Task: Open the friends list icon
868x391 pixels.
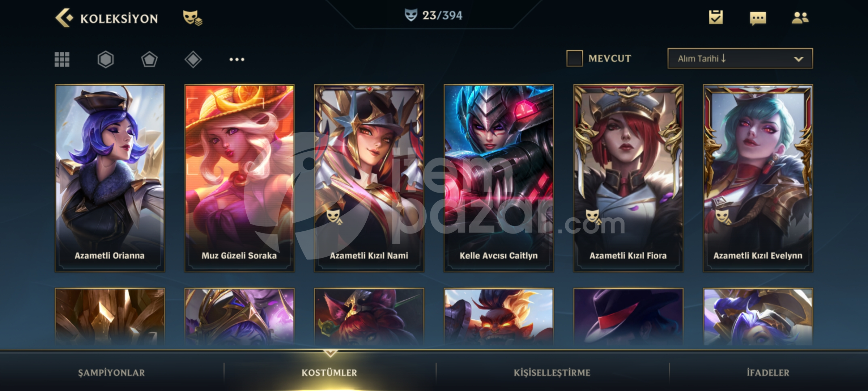Action: pos(800,18)
